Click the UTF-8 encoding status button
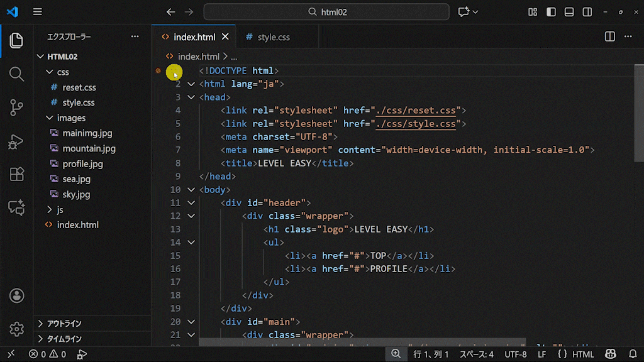The height and width of the screenshot is (362, 644). click(x=515, y=354)
